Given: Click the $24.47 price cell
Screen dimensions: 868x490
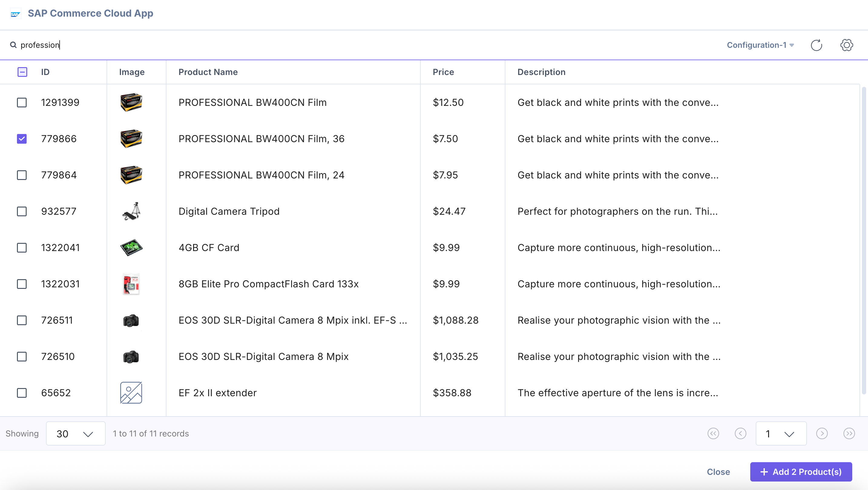Looking at the screenshot, I should [x=449, y=211].
